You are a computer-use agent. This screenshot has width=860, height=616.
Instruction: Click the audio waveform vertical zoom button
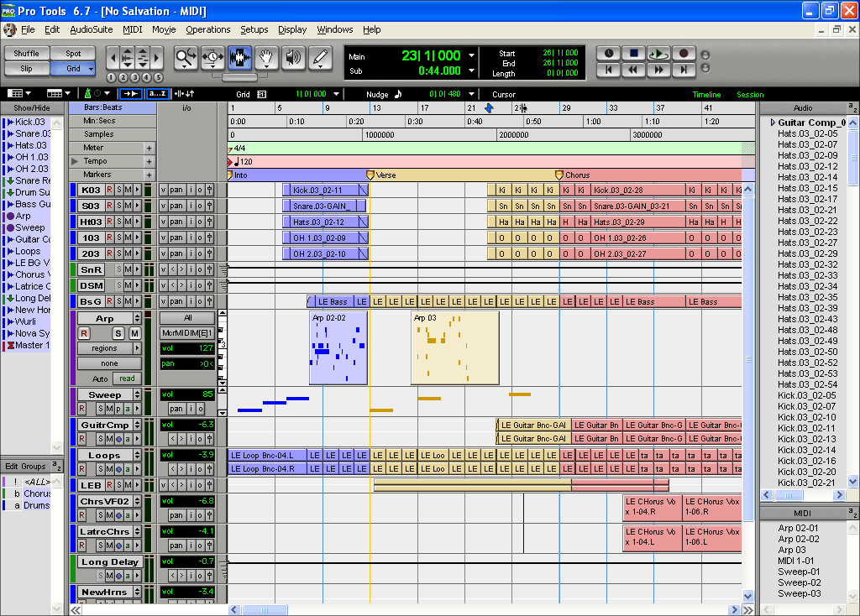point(128,57)
